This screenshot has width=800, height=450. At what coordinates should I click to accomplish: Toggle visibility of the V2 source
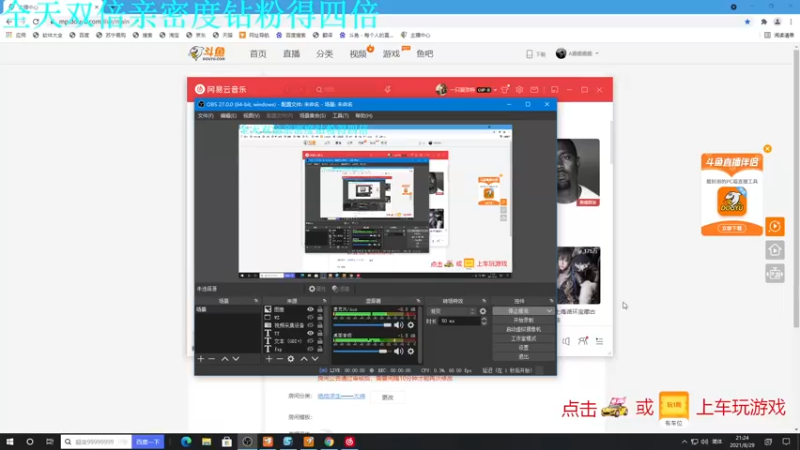coord(310,317)
